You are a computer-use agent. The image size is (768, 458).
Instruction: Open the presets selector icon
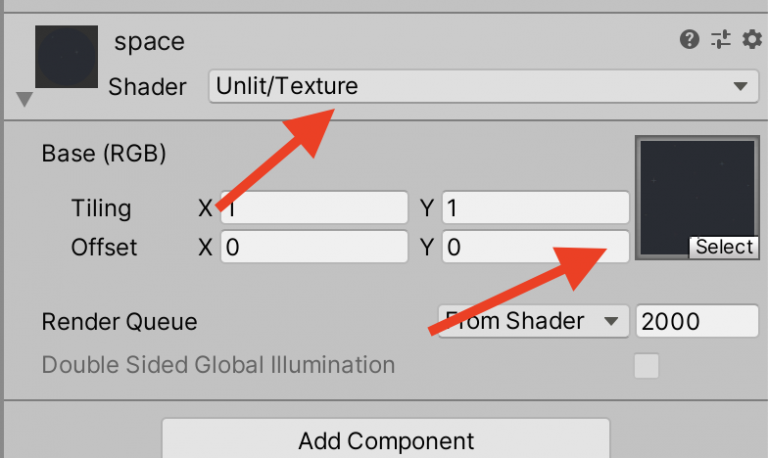pos(721,40)
